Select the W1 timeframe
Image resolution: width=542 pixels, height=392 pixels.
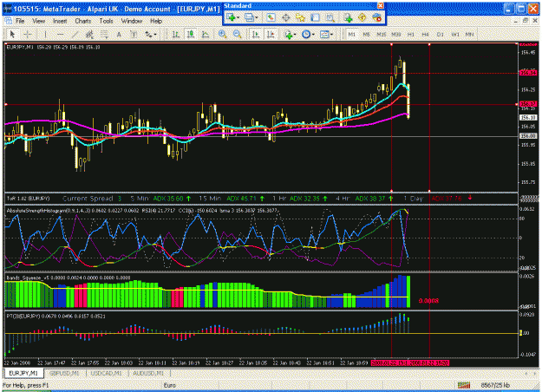(x=455, y=34)
